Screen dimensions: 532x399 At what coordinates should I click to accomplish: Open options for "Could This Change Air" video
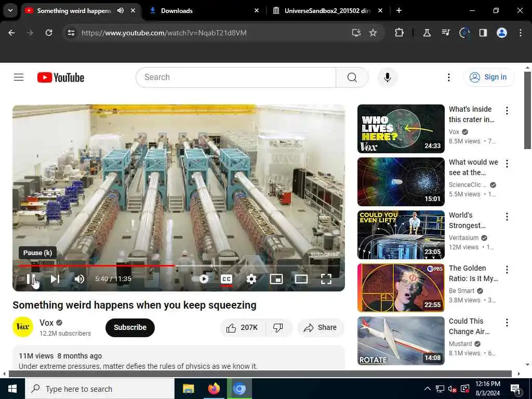click(507, 322)
